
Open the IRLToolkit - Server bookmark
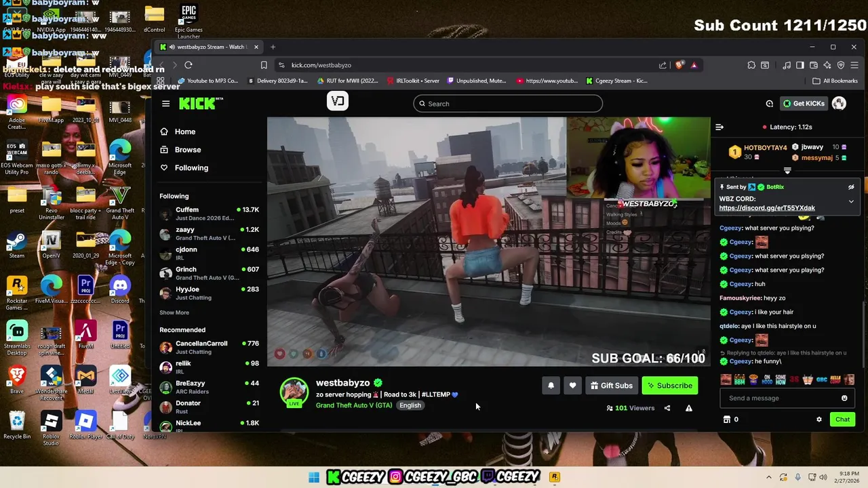[413, 81]
